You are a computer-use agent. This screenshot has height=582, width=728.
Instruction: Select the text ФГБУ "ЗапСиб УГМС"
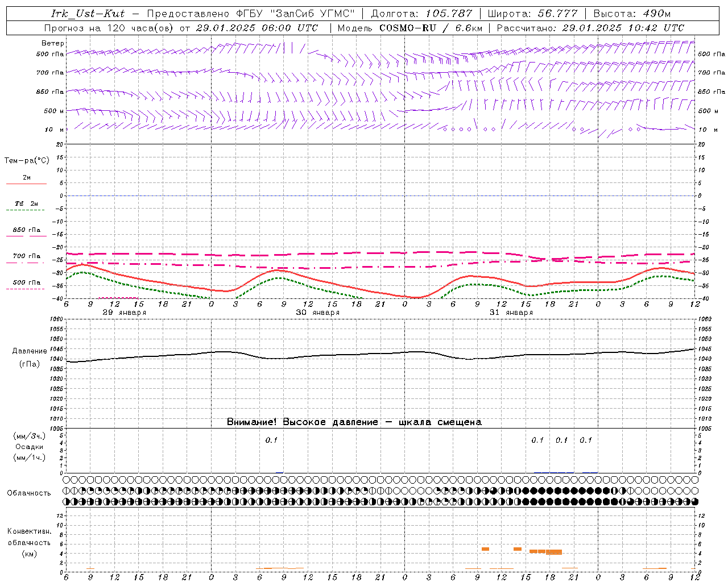pos(295,14)
